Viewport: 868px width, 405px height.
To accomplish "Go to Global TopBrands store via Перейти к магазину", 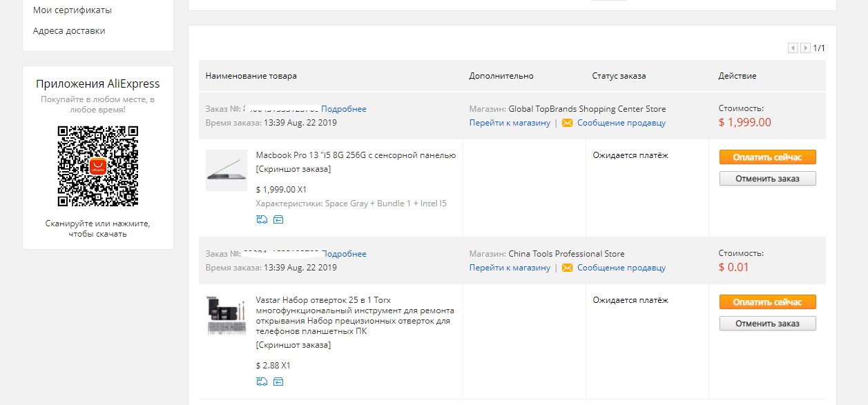I will point(510,123).
